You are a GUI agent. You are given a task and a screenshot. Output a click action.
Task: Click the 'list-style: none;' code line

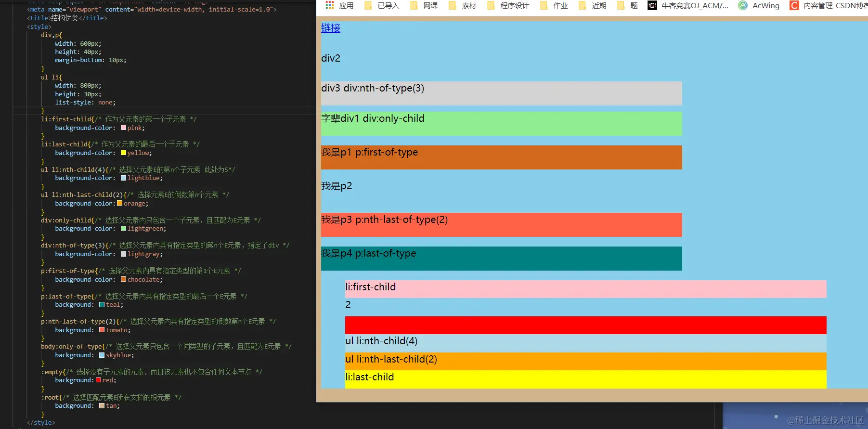[x=85, y=102]
